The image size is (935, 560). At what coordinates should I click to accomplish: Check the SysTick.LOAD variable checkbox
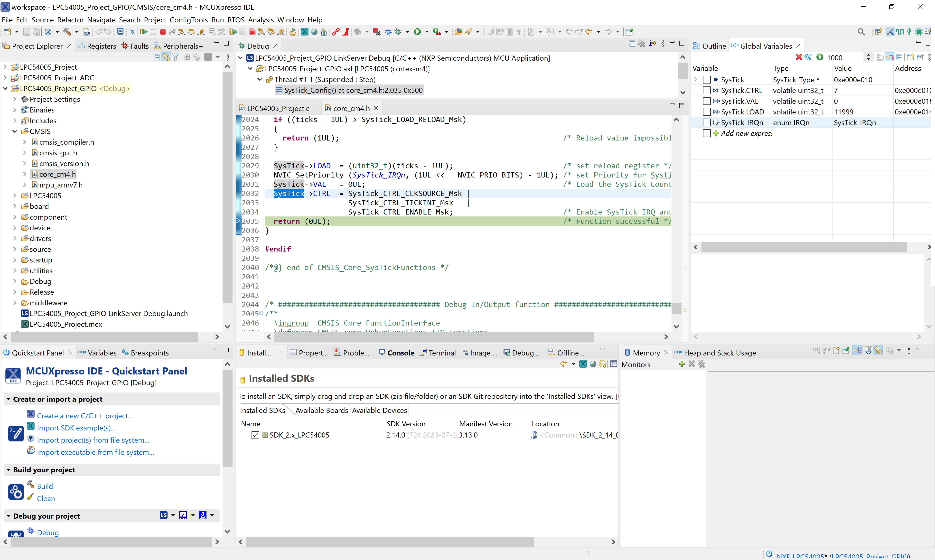[x=707, y=112]
